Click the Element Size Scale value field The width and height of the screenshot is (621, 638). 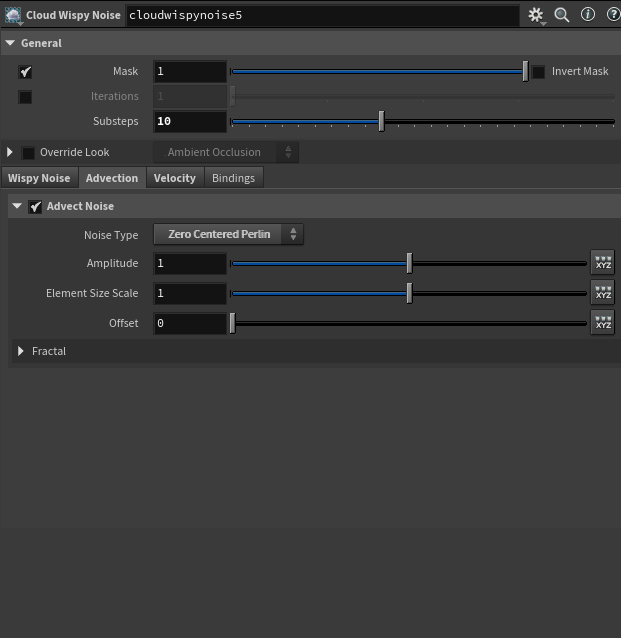190,293
